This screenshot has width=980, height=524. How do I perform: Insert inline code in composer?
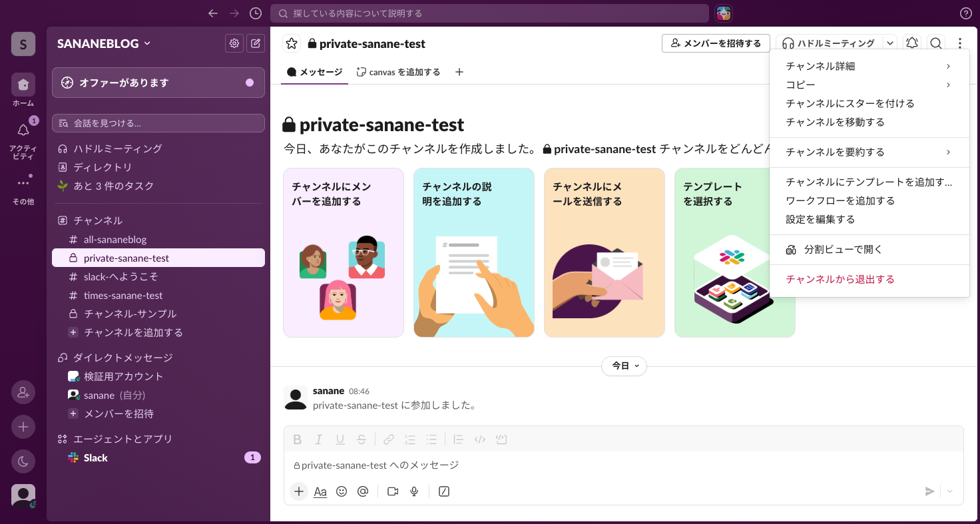(x=479, y=439)
